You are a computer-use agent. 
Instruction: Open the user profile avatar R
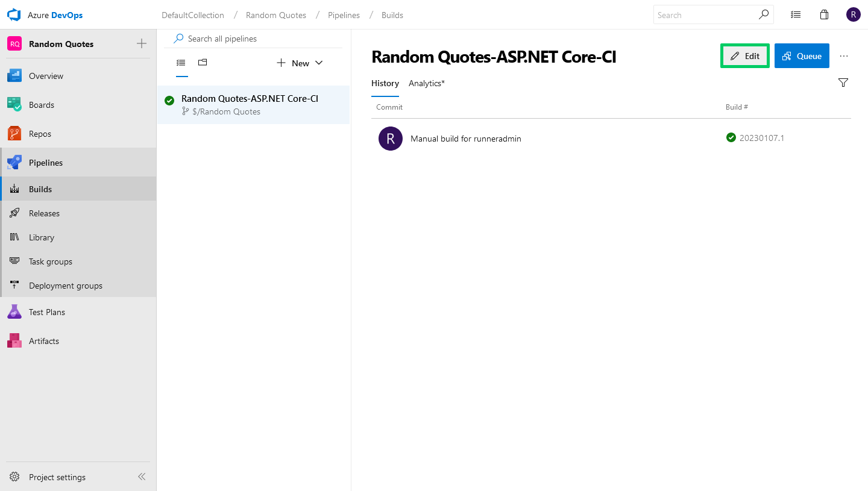coord(853,15)
